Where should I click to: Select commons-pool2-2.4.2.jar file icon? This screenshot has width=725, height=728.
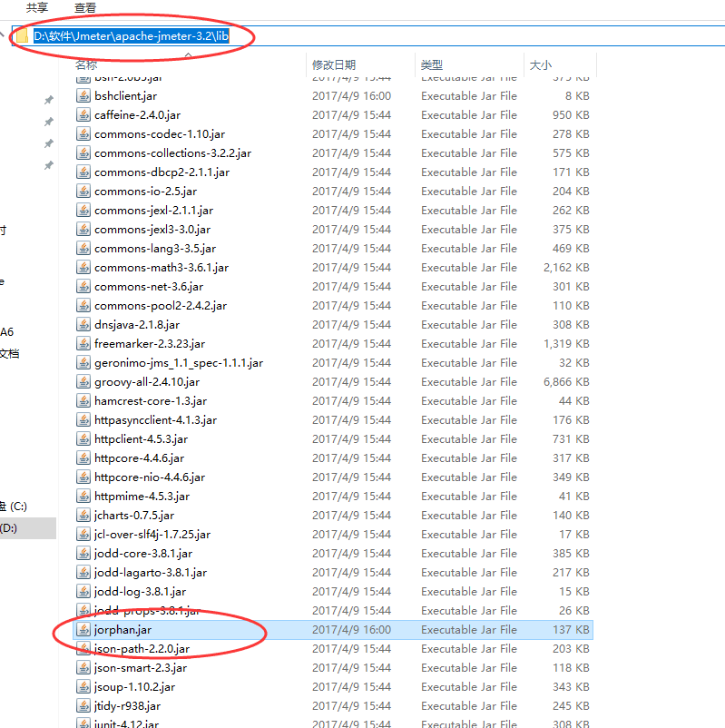[x=83, y=305]
